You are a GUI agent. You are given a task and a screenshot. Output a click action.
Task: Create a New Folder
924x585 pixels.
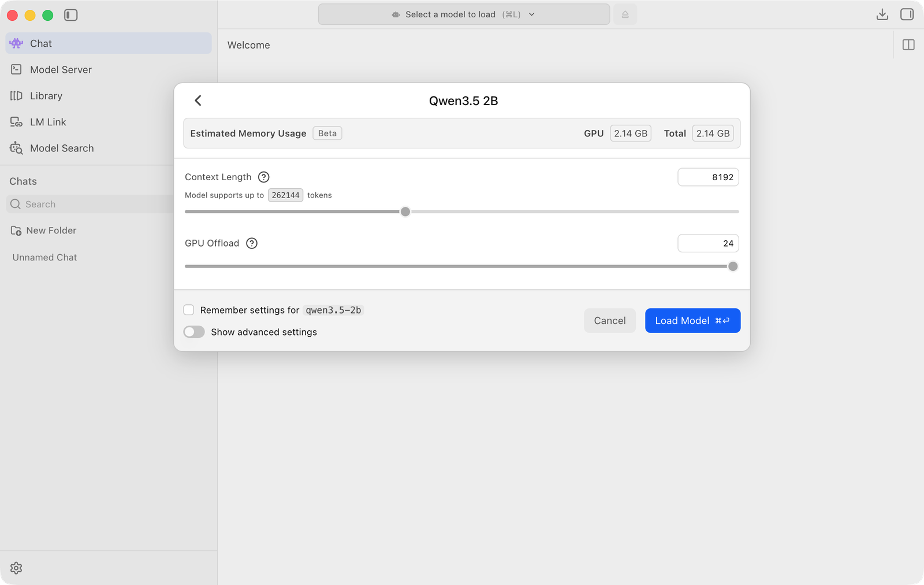43,230
